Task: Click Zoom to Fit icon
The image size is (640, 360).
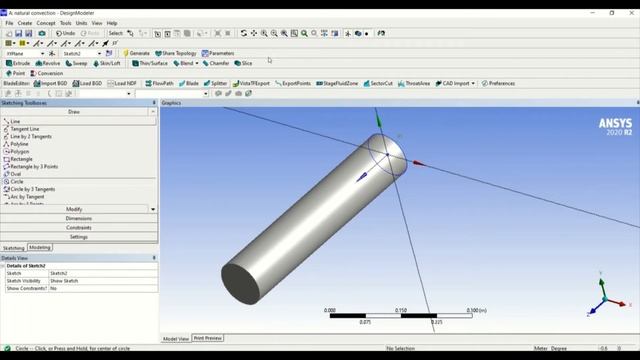Action: (284, 33)
